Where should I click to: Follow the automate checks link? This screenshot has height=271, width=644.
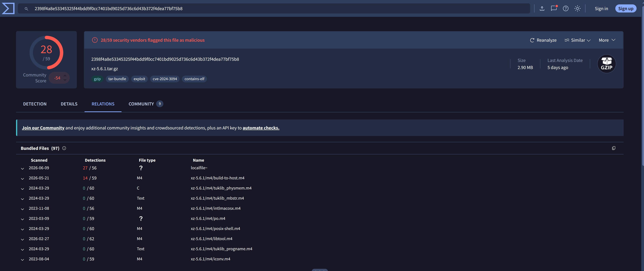pyautogui.click(x=261, y=128)
